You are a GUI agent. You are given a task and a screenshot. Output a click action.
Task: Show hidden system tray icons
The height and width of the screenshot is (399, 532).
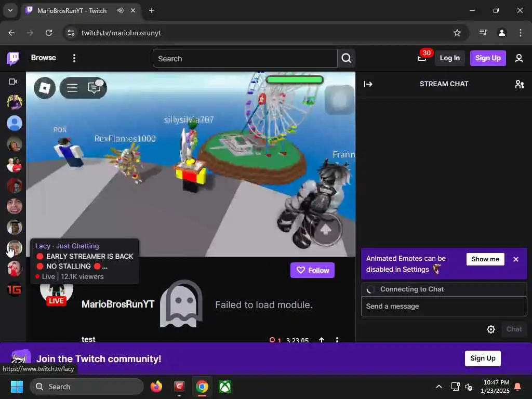tap(438, 387)
